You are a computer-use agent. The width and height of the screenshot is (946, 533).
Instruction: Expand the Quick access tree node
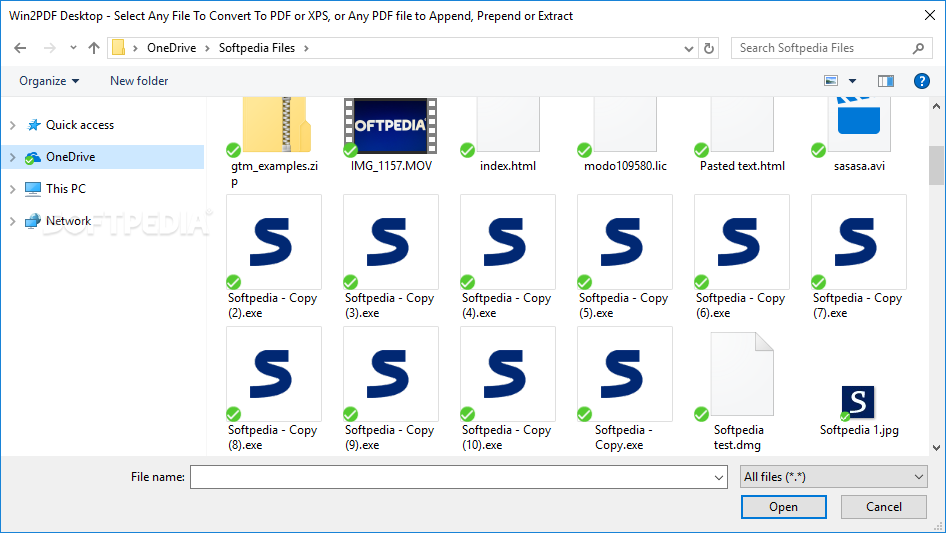[x=13, y=125]
